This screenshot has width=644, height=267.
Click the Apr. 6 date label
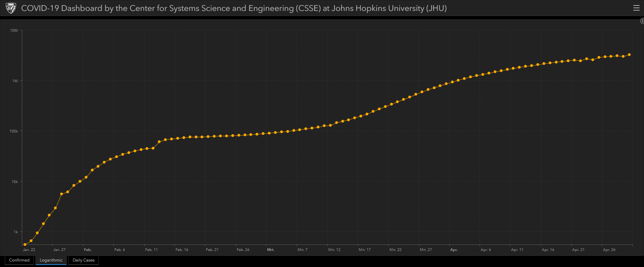[485, 250]
